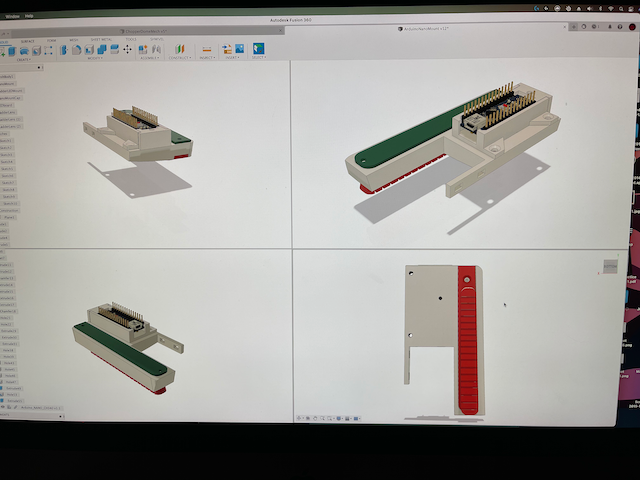
Task: Collapse the browser panel using its dot handle
Action: [x=39, y=67]
